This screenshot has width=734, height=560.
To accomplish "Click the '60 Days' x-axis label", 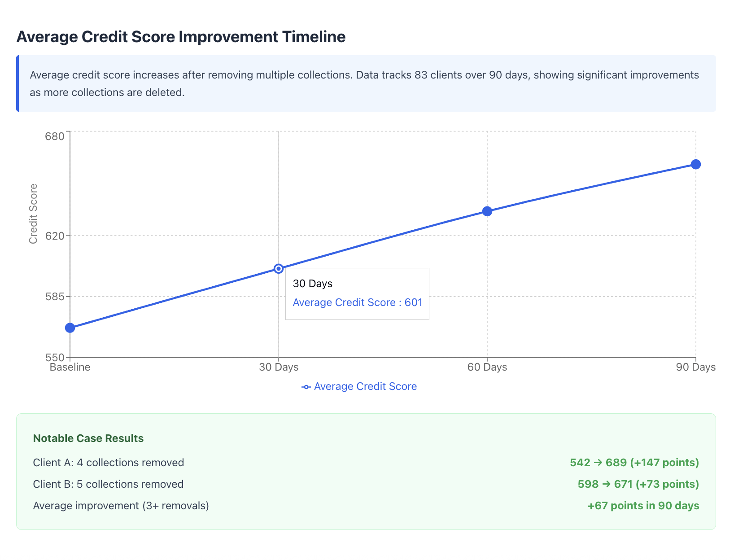I will 487,367.
